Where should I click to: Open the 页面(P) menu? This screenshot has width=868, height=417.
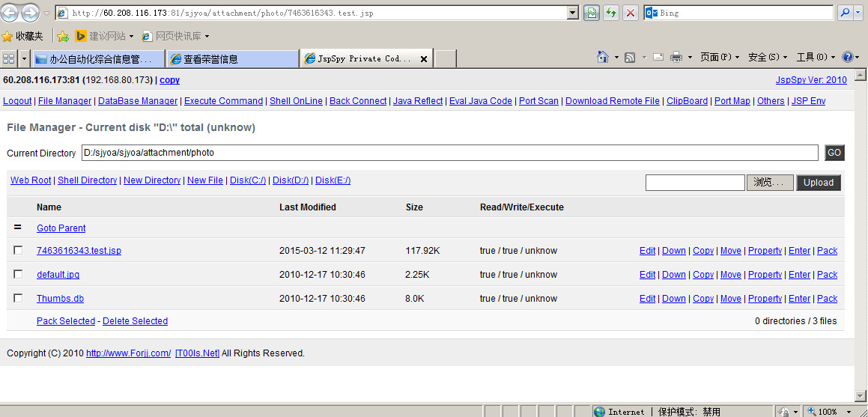pyautogui.click(x=720, y=57)
